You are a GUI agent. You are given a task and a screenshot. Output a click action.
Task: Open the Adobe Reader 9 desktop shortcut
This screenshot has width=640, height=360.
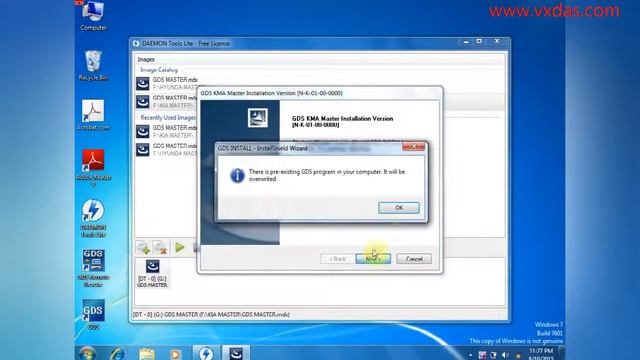(93, 168)
